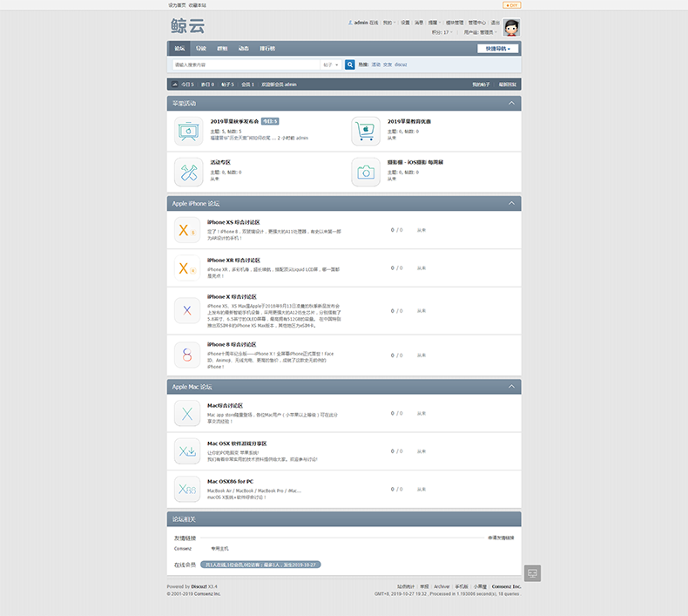This screenshot has height=616, width=688.
Task: Open the 设置 link in user bar
Action: (x=405, y=23)
